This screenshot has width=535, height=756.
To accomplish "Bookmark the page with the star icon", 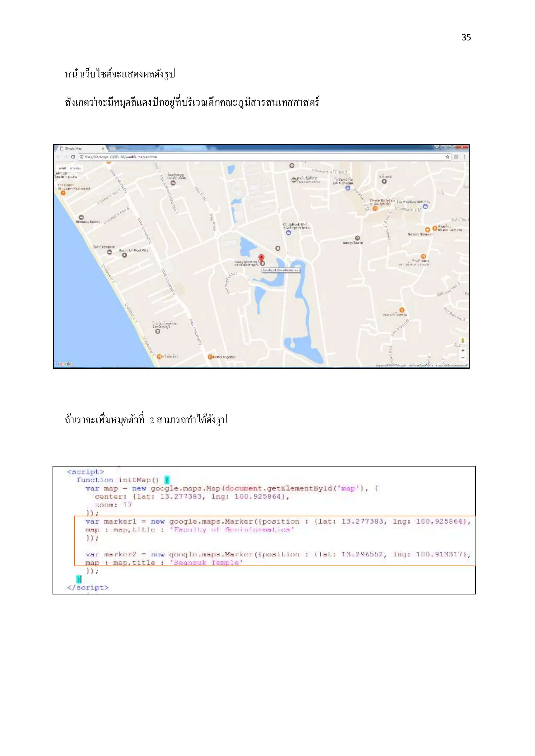I will pyautogui.click(x=447, y=157).
